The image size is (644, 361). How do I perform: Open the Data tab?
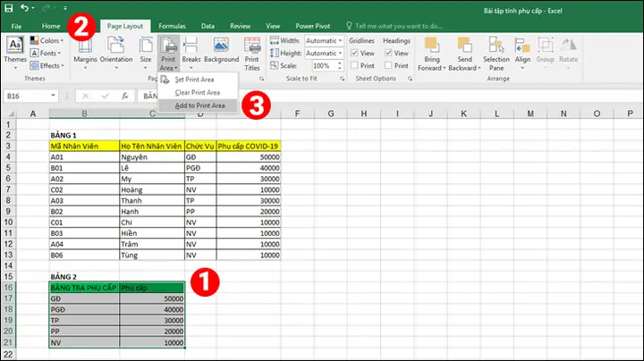[x=208, y=26]
